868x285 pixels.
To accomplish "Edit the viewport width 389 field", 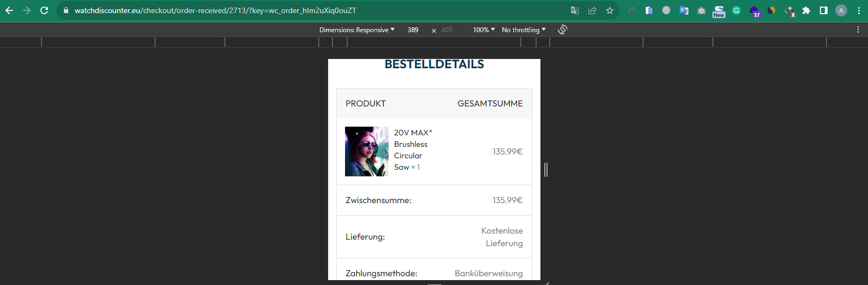I will [x=413, y=30].
